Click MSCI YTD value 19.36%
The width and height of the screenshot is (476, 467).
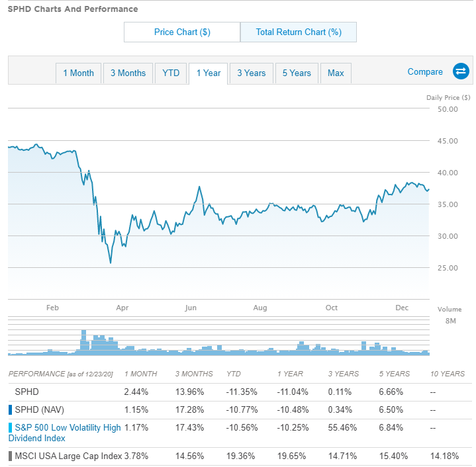pos(240,456)
